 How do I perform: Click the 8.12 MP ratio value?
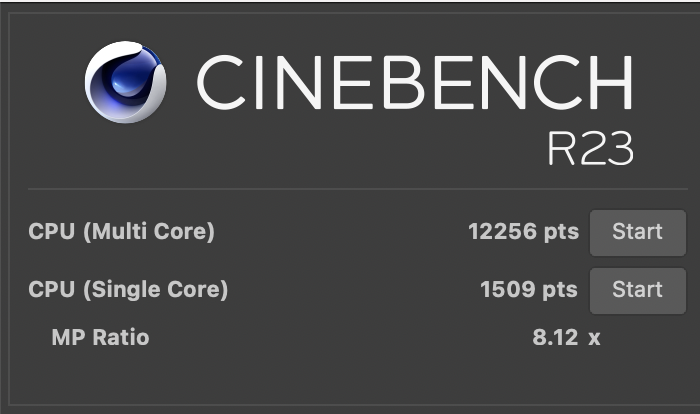pos(555,338)
